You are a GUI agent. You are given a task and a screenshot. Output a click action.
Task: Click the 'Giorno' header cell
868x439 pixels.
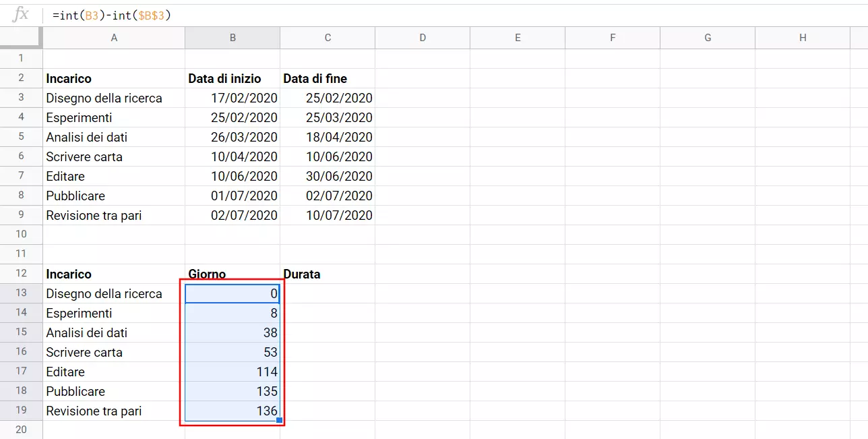[x=232, y=274]
